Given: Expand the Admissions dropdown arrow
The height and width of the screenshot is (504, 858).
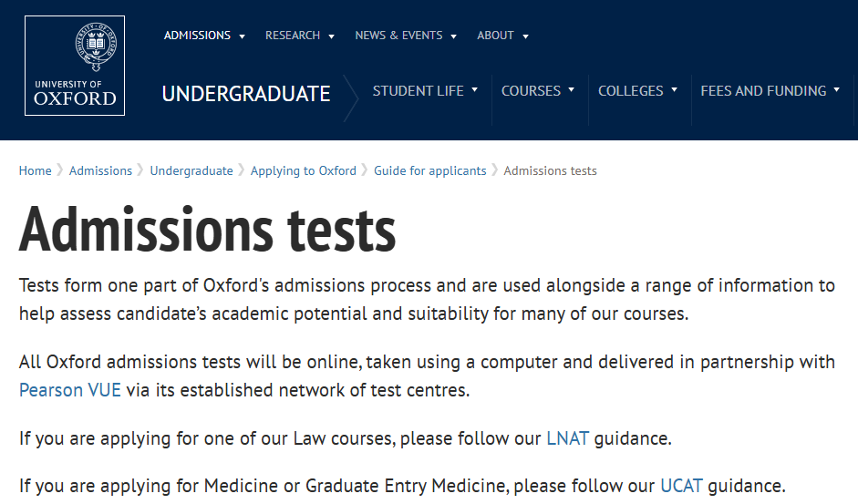Looking at the screenshot, I should 242,36.
